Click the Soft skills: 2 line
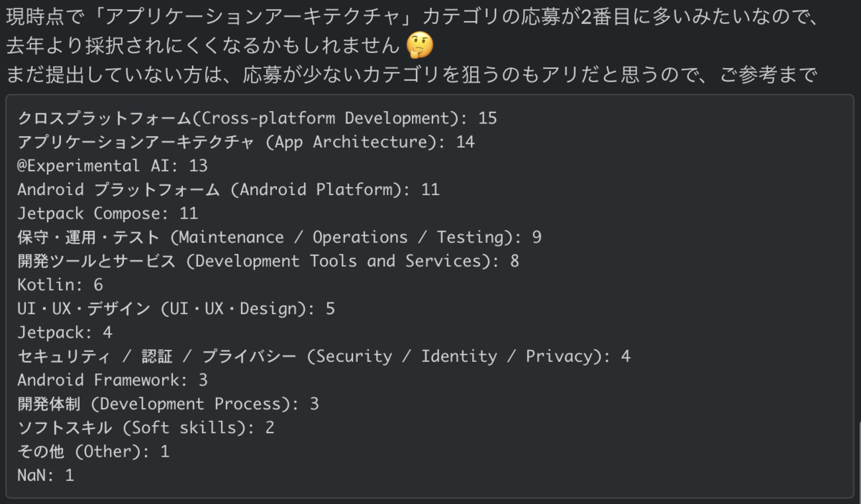 coord(146,428)
